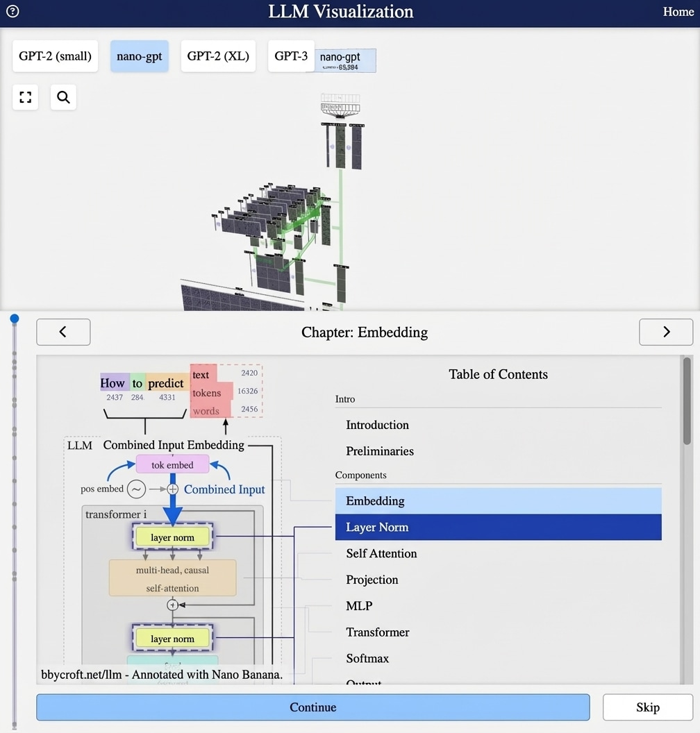Select the multi-head causal self-attention block

tap(172, 578)
